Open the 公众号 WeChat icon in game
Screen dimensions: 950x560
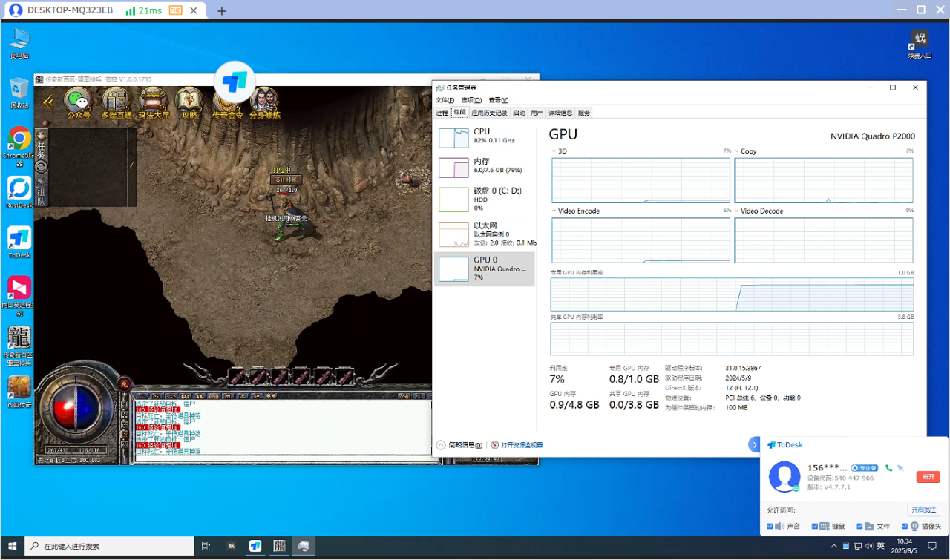(78, 102)
